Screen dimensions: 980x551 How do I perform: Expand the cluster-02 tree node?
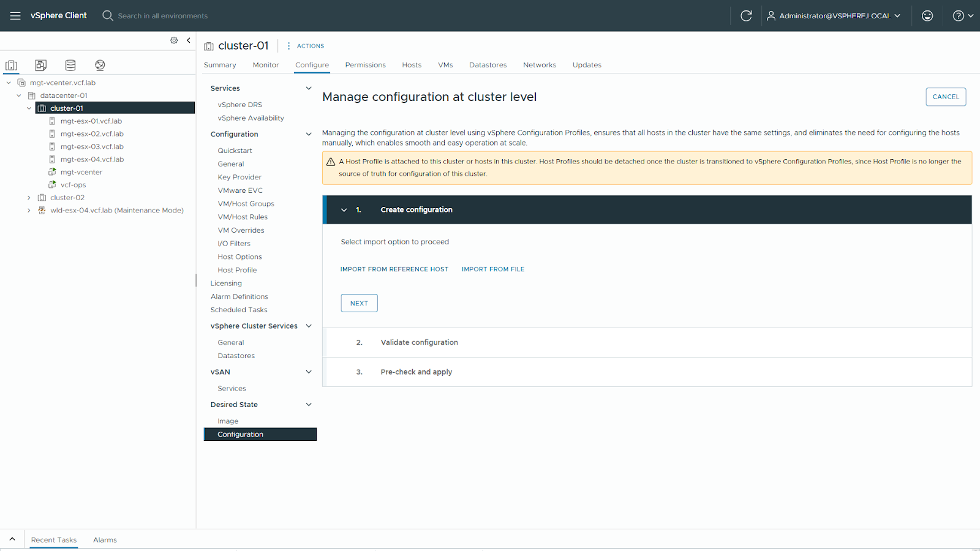[x=29, y=198]
